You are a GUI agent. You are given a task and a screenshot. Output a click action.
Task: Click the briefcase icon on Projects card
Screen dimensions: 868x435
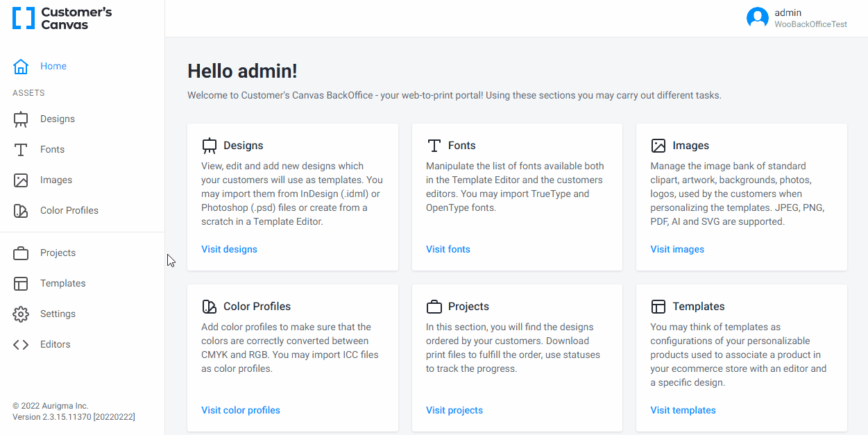point(434,307)
